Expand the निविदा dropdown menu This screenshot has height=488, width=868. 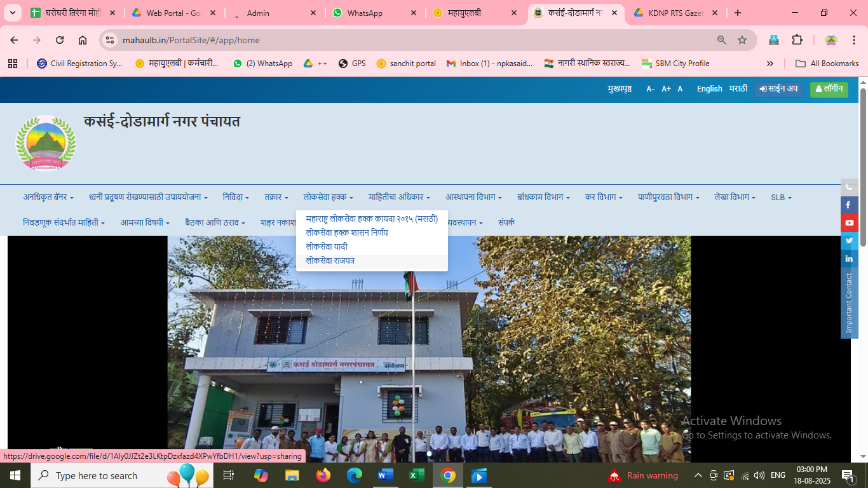(x=236, y=198)
